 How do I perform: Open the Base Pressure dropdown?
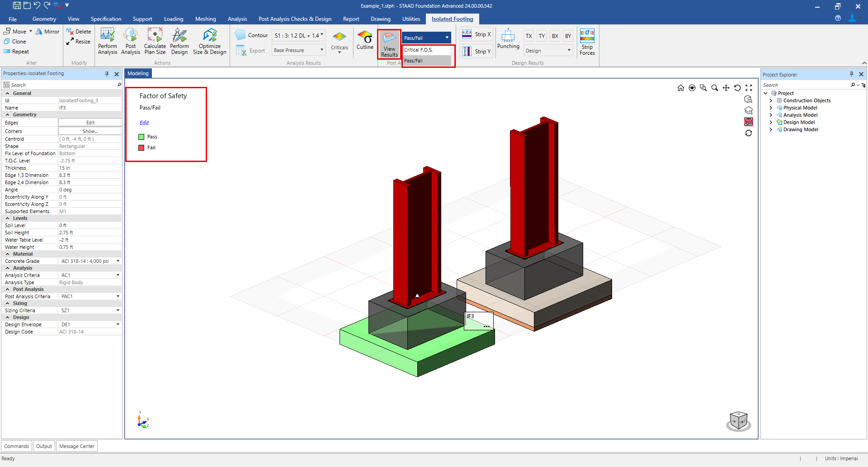(x=298, y=50)
